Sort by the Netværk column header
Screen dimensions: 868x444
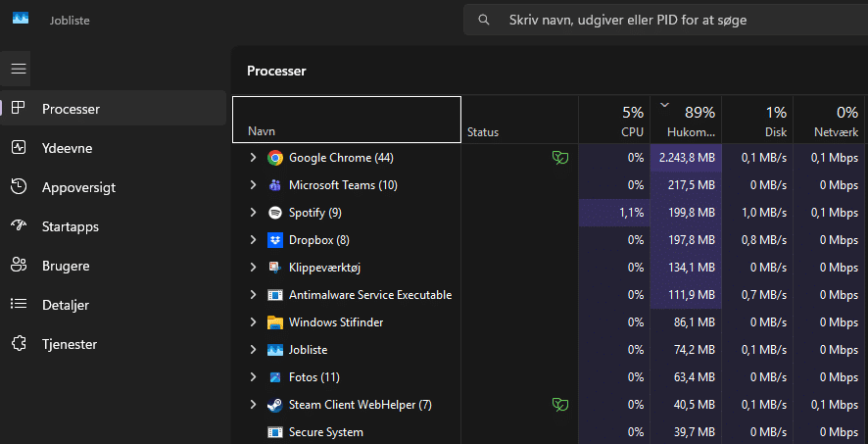click(830, 120)
